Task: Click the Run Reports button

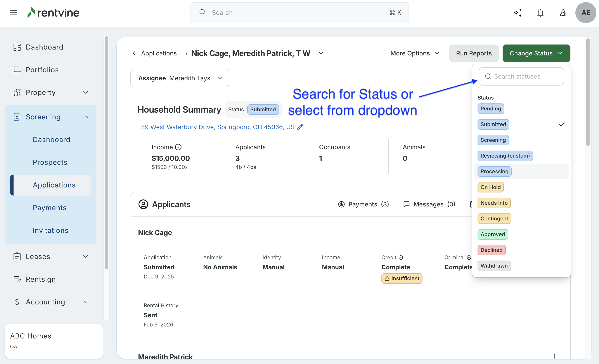Action: pyautogui.click(x=474, y=53)
